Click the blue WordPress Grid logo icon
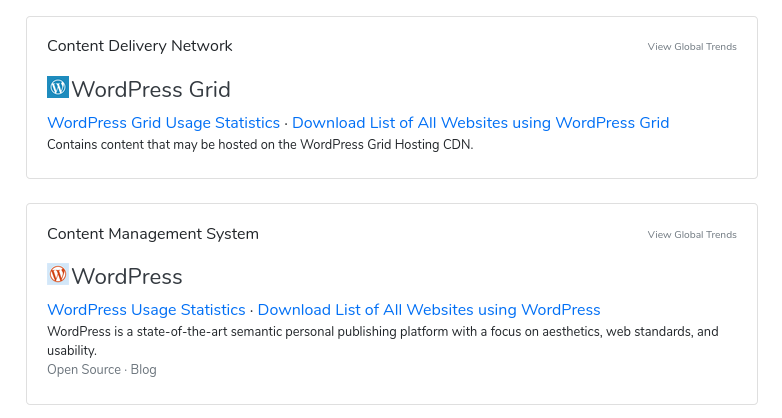 tap(58, 87)
